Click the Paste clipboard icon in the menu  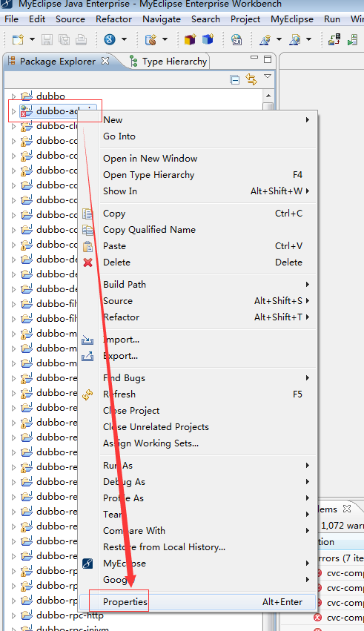87,246
